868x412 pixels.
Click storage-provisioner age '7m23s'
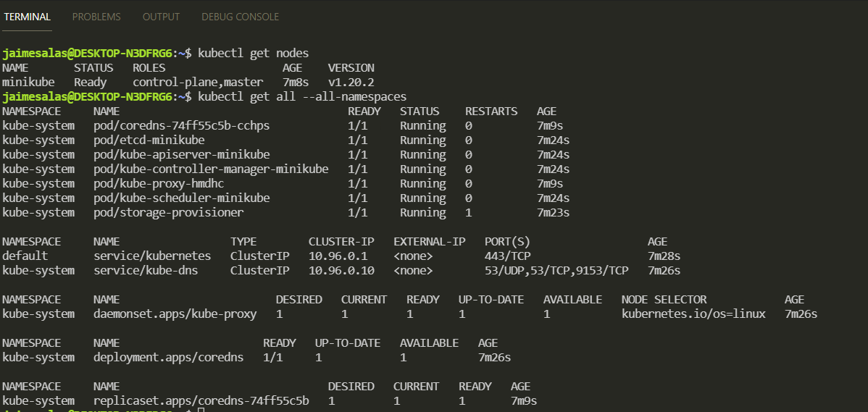coord(553,212)
